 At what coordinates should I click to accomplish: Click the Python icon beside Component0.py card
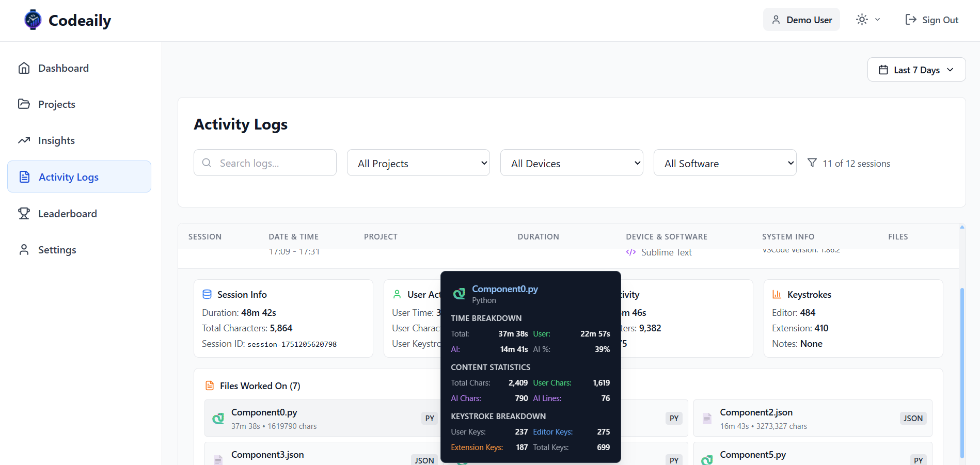click(218, 418)
